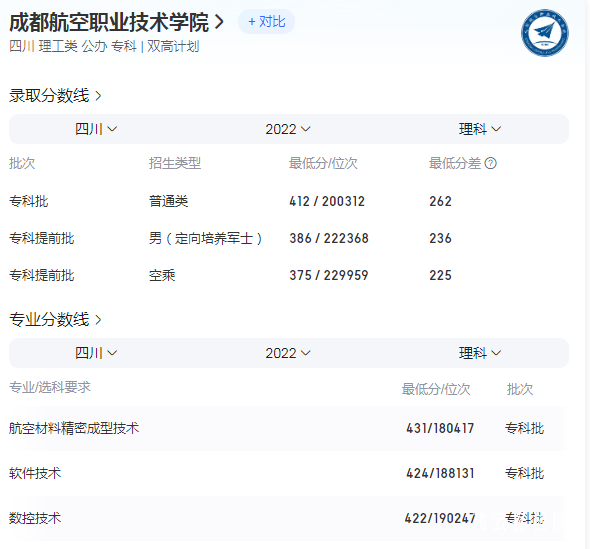590x549 pixels.
Task: Click the 批次 column header in 录取分数线 table
Action: coord(22,163)
